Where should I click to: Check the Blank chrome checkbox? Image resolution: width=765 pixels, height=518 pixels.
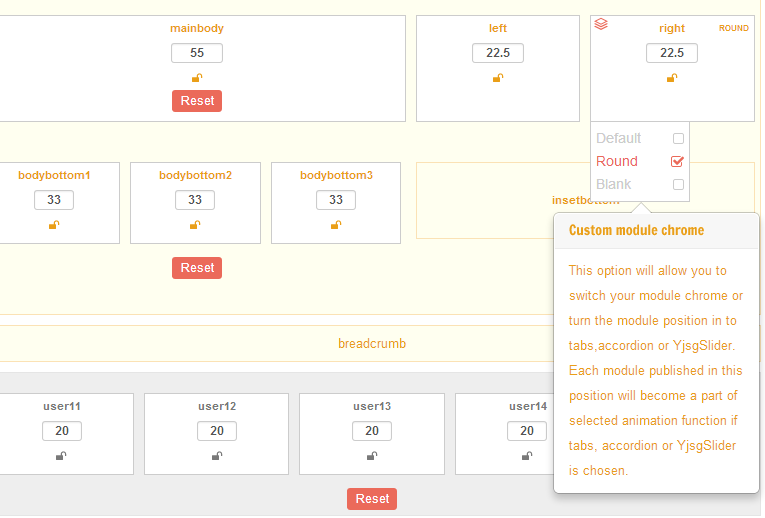click(678, 184)
